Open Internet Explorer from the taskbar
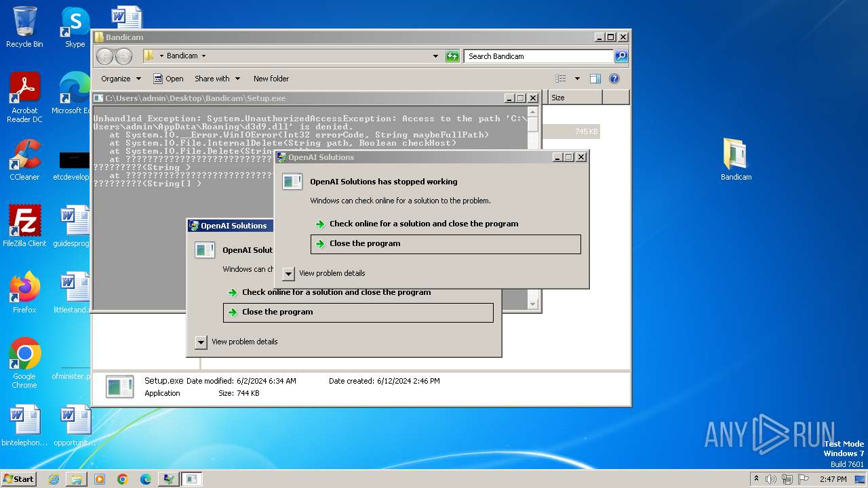This screenshot has height=488, width=868. 54,479
